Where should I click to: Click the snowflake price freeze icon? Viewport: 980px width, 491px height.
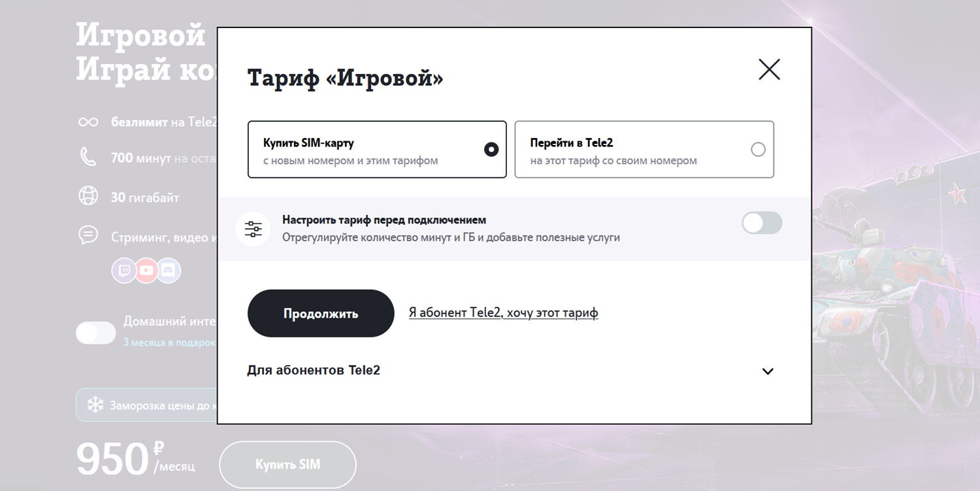click(x=96, y=405)
